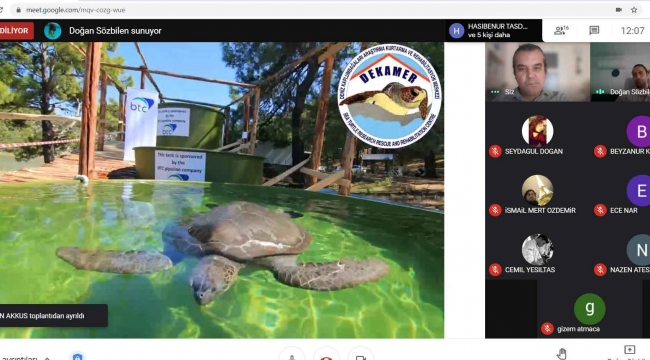Click the raise hand icon
This screenshot has height=360, width=650.
[x=562, y=354]
